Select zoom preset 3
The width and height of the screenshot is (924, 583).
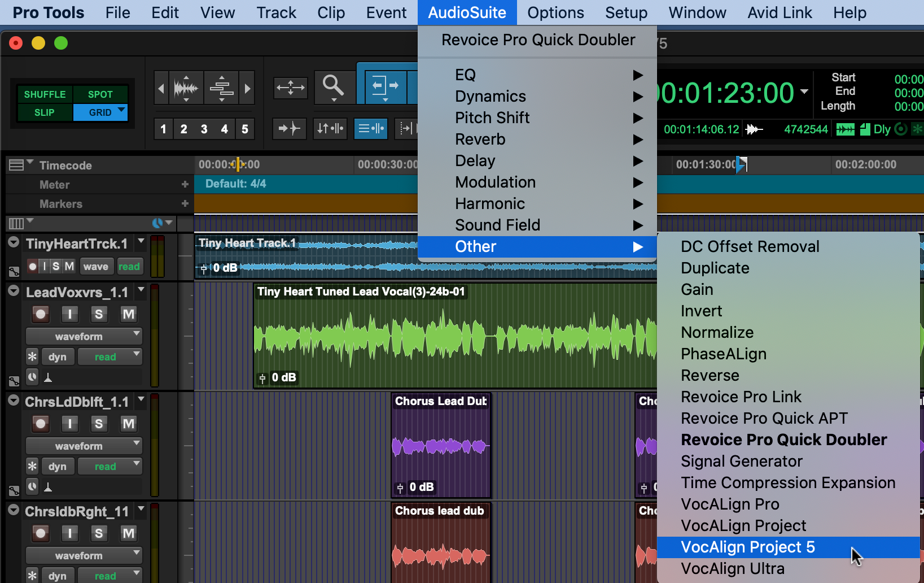tap(204, 129)
